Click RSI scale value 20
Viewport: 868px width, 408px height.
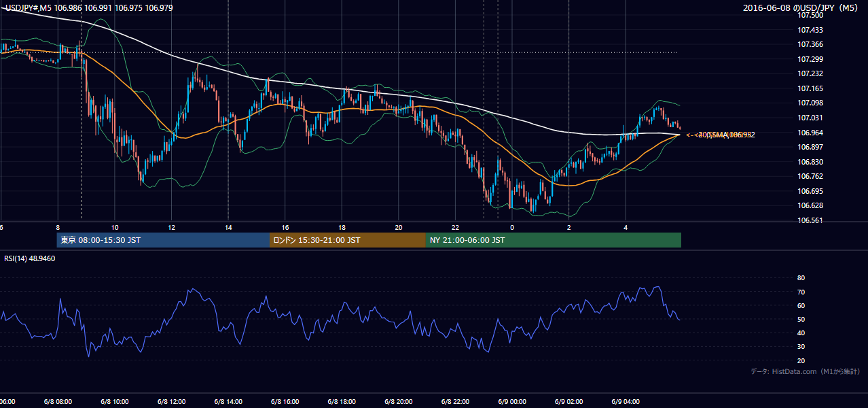coord(801,360)
